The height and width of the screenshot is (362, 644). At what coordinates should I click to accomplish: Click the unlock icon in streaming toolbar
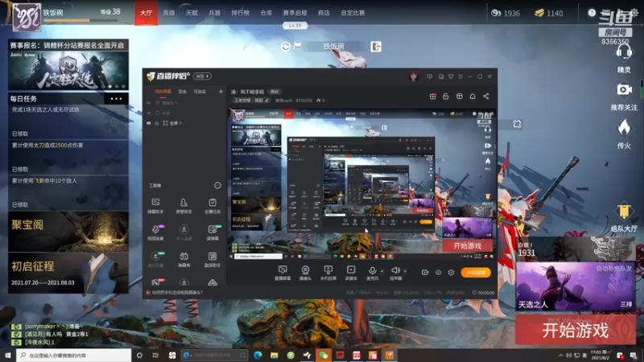point(446,96)
